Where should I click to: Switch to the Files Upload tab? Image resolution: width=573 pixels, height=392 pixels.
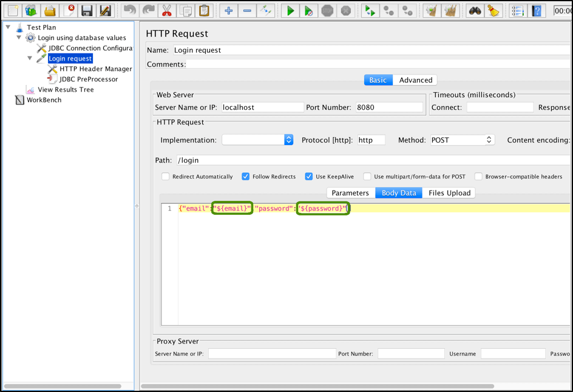(x=450, y=193)
